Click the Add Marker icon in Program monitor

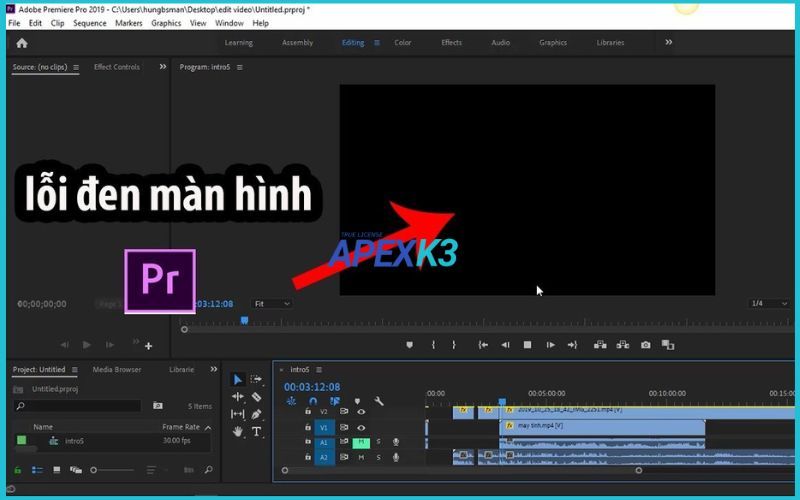(409, 345)
